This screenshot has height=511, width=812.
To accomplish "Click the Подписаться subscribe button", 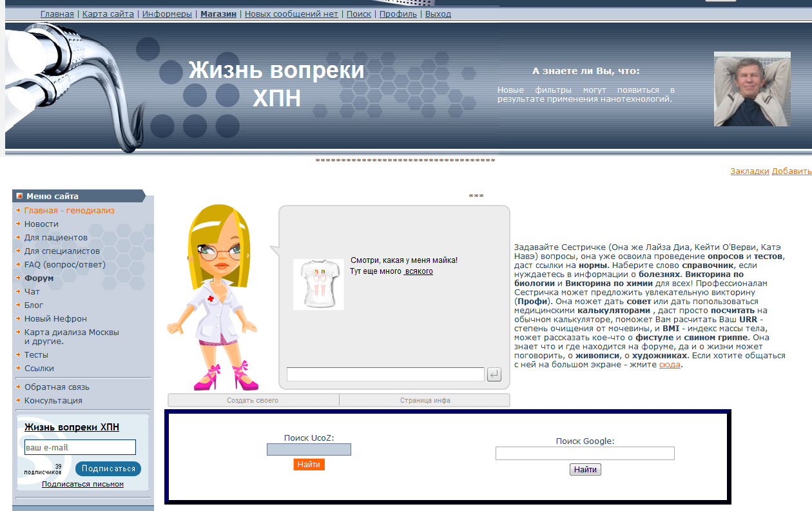I will [108, 468].
